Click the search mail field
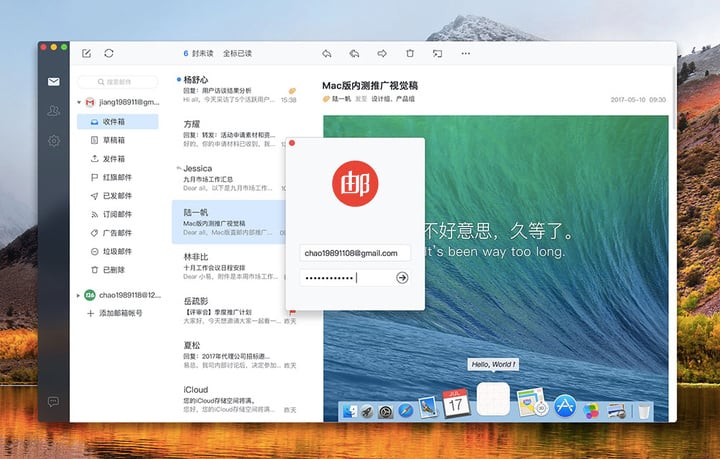The width and height of the screenshot is (720, 459). 118,82
